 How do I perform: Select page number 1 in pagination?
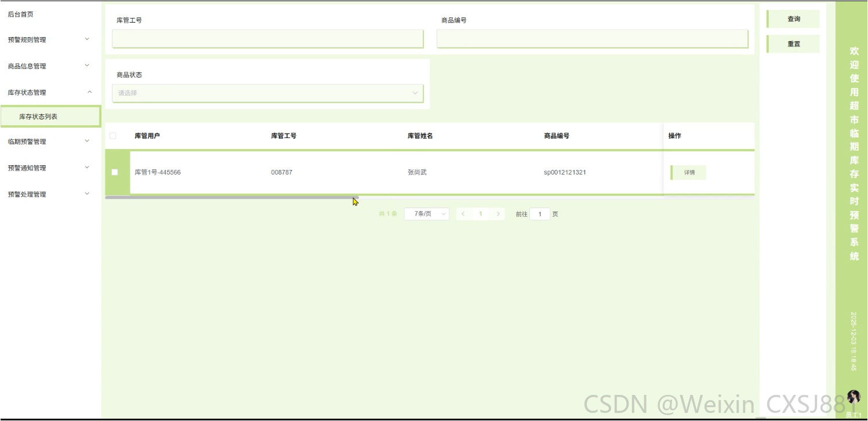pyautogui.click(x=481, y=214)
